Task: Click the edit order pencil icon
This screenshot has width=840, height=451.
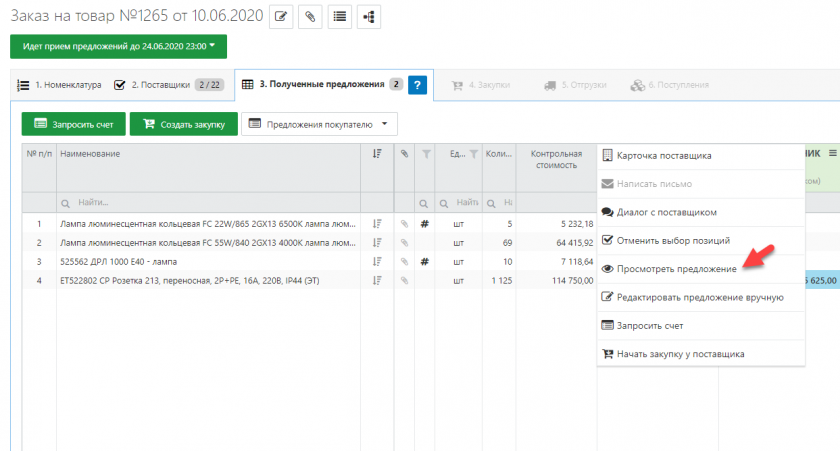Action: 282,16
